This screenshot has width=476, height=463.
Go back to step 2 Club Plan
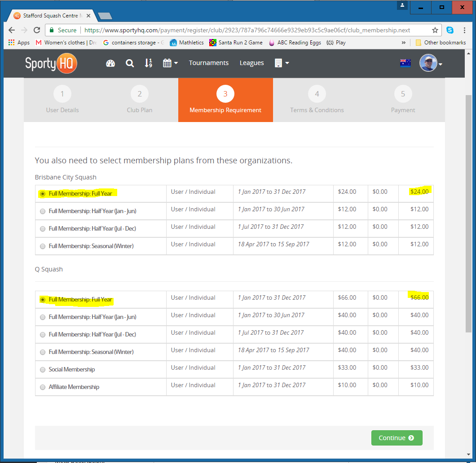[140, 100]
